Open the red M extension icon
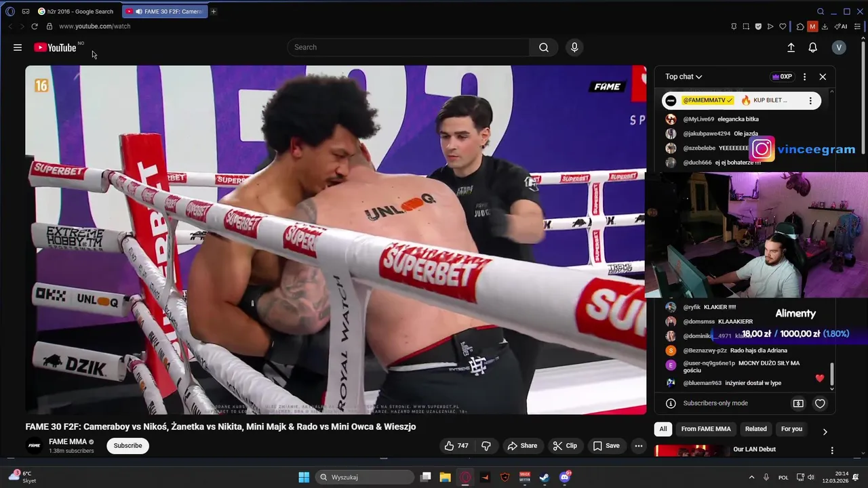 pyautogui.click(x=812, y=26)
